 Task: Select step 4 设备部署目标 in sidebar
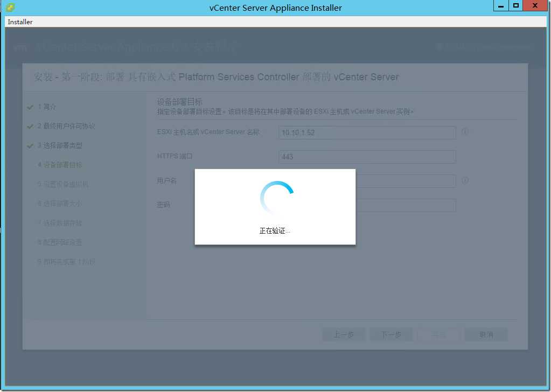coord(60,165)
